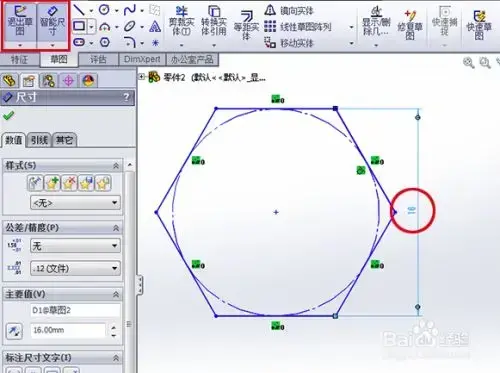Viewport: 500px width, 373px height.
Task: Select the Straight Slot tool
Action: pyautogui.click(x=79, y=42)
